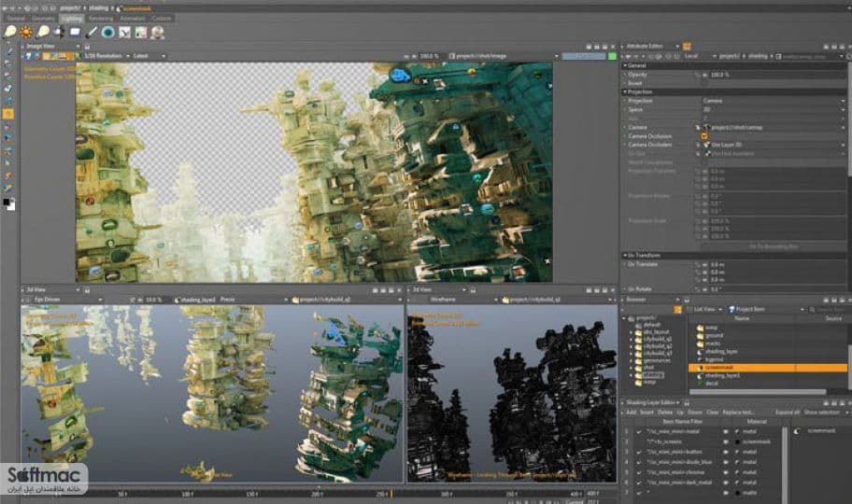Viewport: 852px width, 504px height.
Task: Click Delete in Shading Layer Editor
Action: (664, 413)
